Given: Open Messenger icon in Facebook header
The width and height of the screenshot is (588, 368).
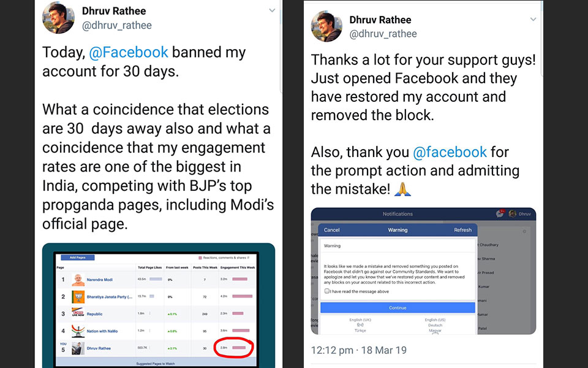Looking at the screenshot, I should pyautogui.click(x=500, y=214).
